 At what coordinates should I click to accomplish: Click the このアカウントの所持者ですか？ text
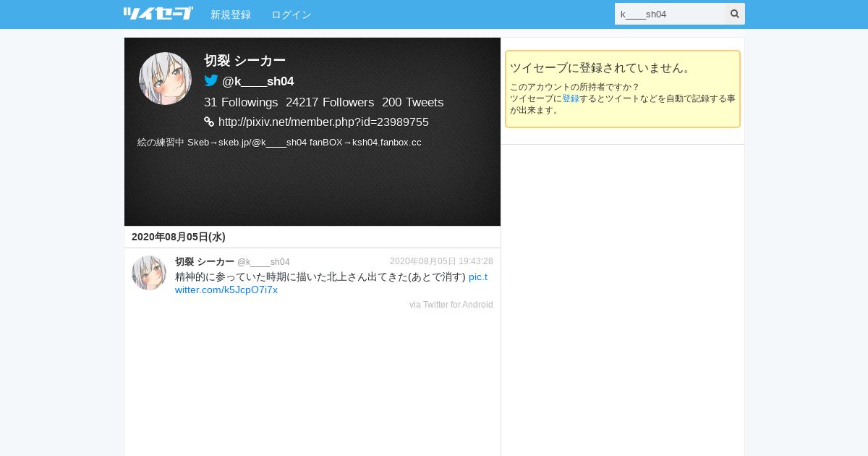(574, 87)
